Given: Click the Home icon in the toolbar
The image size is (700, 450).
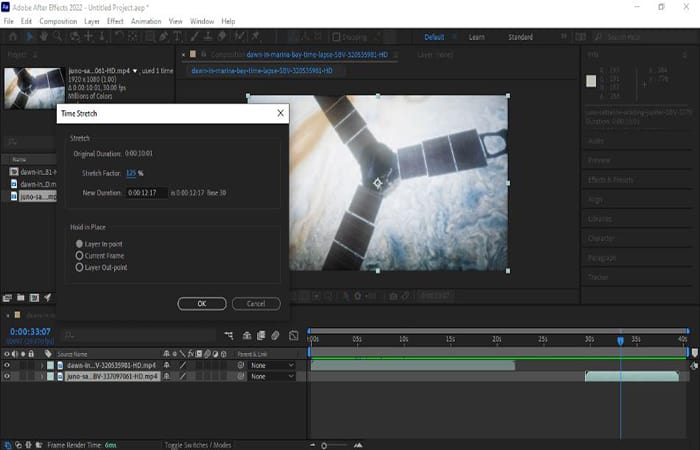Looking at the screenshot, I should pyautogui.click(x=13, y=37).
